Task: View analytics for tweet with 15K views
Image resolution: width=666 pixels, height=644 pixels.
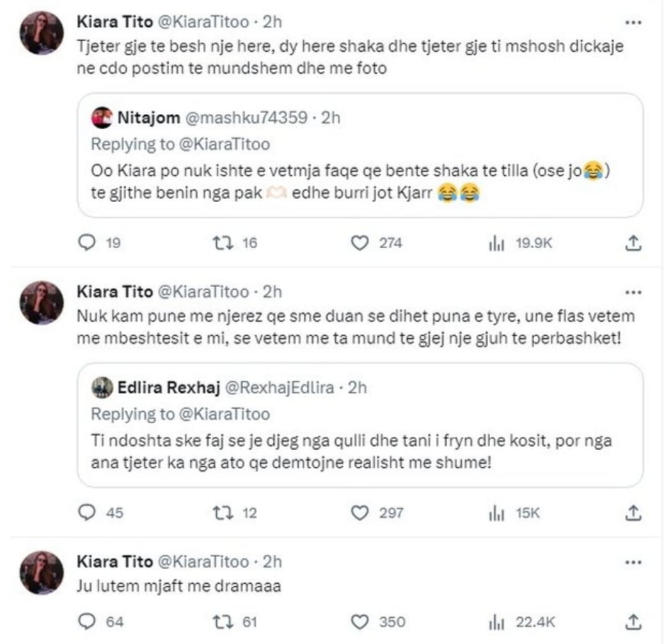Action: [x=496, y=512]
